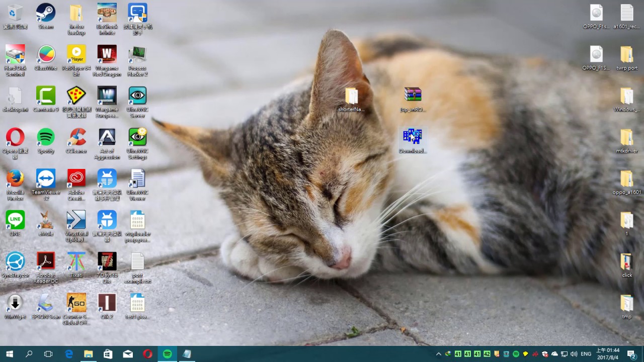Select the VirusTotal Uploader shortcut
The height and width of the screenshot is (362, 644).
coord(76,226)
